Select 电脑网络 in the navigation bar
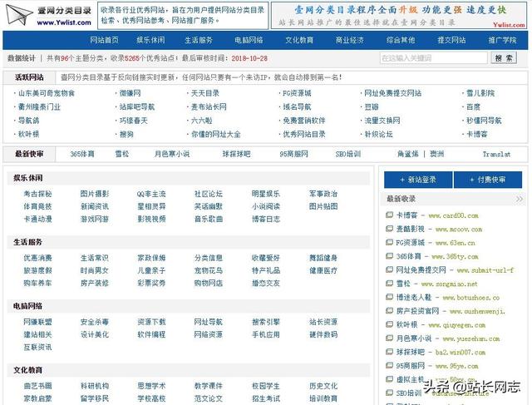The image size is (532, 405). coord(249,40)
